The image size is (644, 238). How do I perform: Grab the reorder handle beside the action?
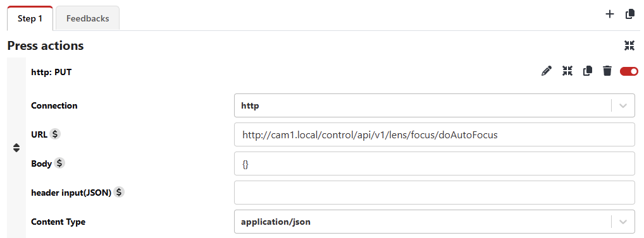(x=16, y=148)
